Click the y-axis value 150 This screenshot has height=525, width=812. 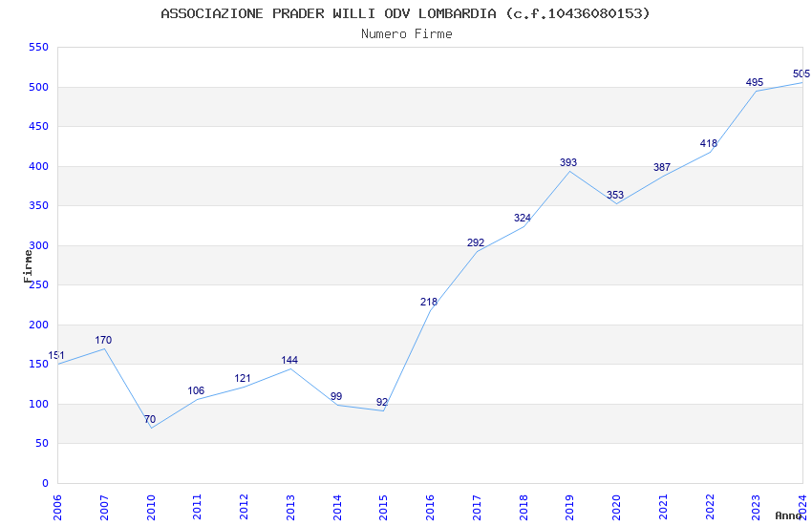[38, 364]
